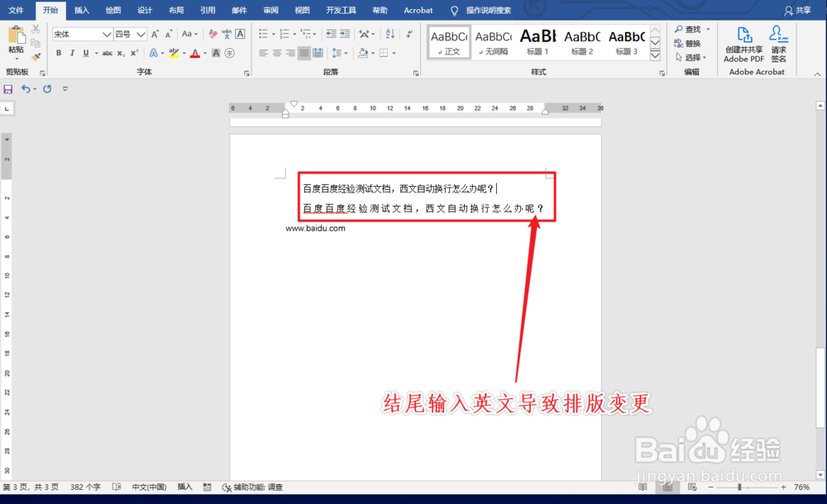Click the 共享 Share button
Viewport: 827px width, 504px height.
(798, 10)
